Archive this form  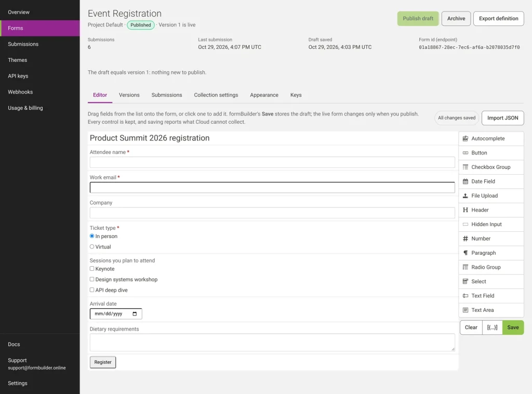click(456, 19)
